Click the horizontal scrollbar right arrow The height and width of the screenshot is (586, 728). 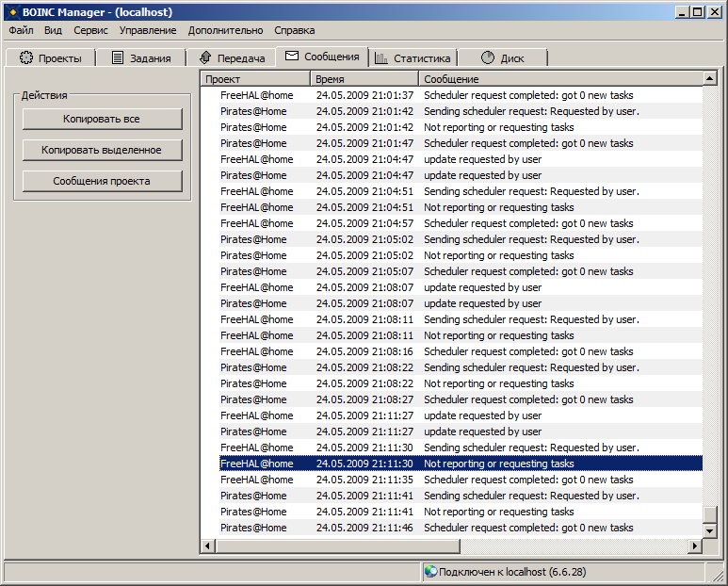click(x=695, y=545)
